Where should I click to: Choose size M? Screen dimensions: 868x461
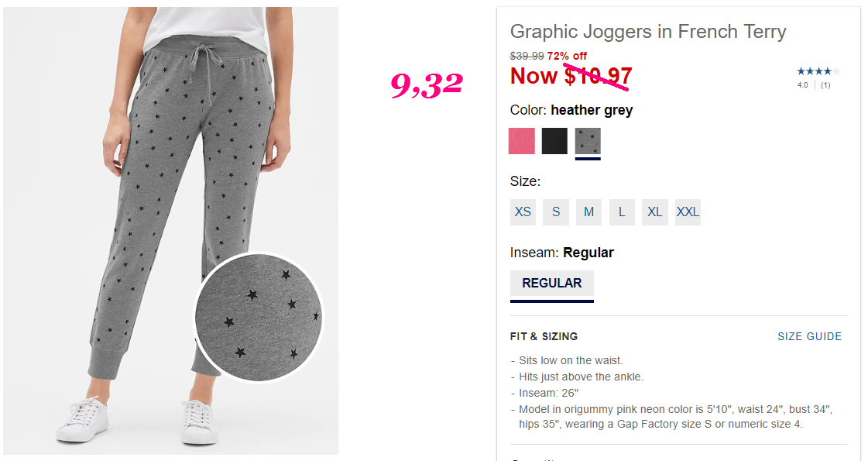pyautogui.click(x=589, y=212)
